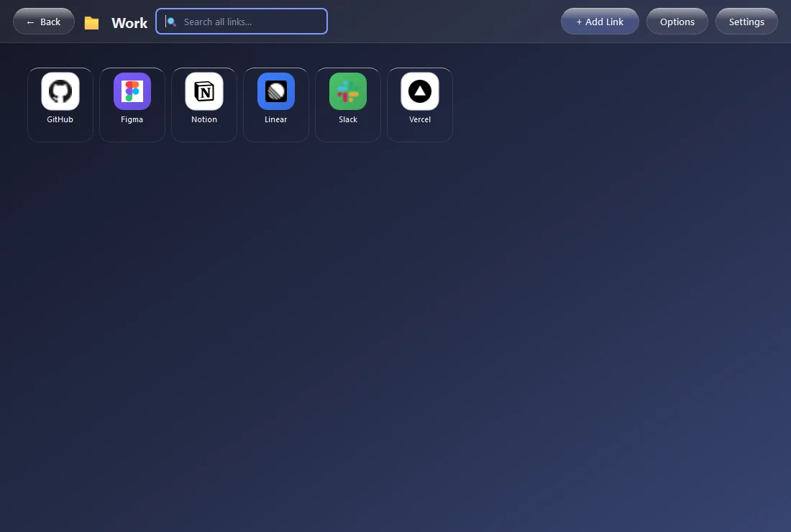Open the GitHub link icon
Image resolution: width=791 pixels, height=532 pixels.
(60, 91)
